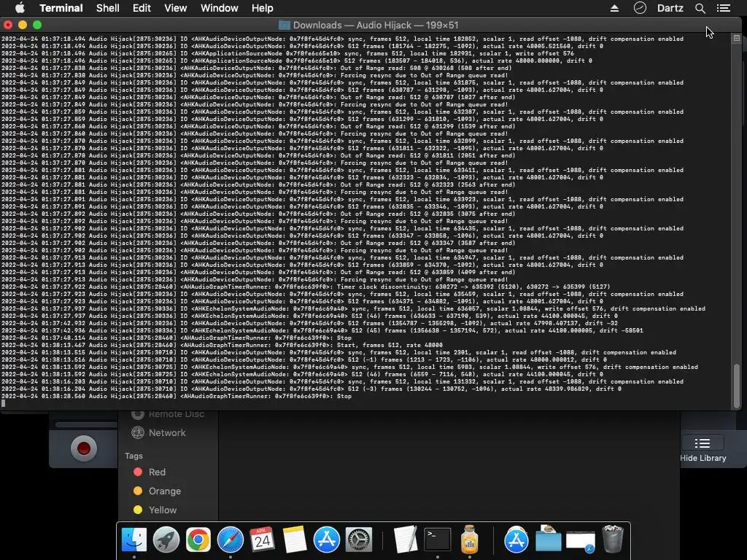747x560 pixels.
Task: Open the Dartz user menu
Action: click(670, 8)
